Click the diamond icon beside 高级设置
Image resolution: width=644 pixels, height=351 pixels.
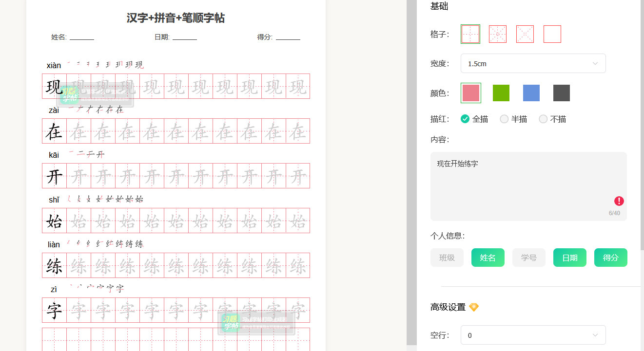[474, 307]
